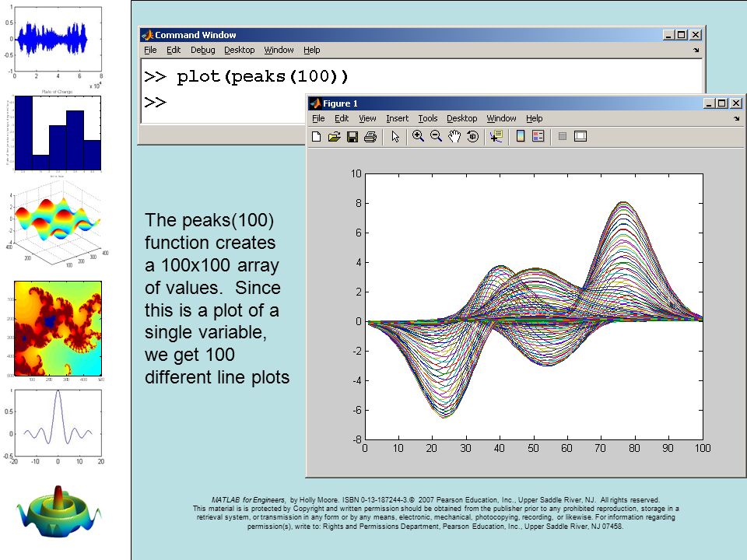747x560 pixels.
Task: Click the Hide Plot Tools icon
Action: click(562, 136)
